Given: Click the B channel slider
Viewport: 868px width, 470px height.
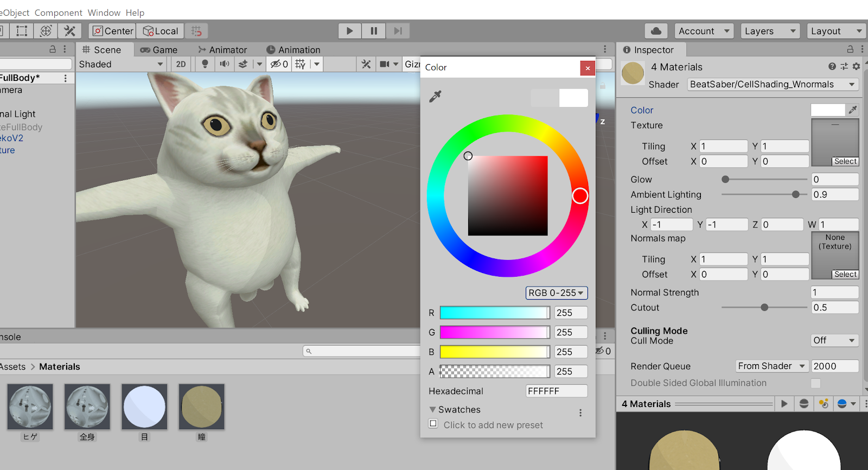Looking at the screenshot, I should (x=495, y=352).
